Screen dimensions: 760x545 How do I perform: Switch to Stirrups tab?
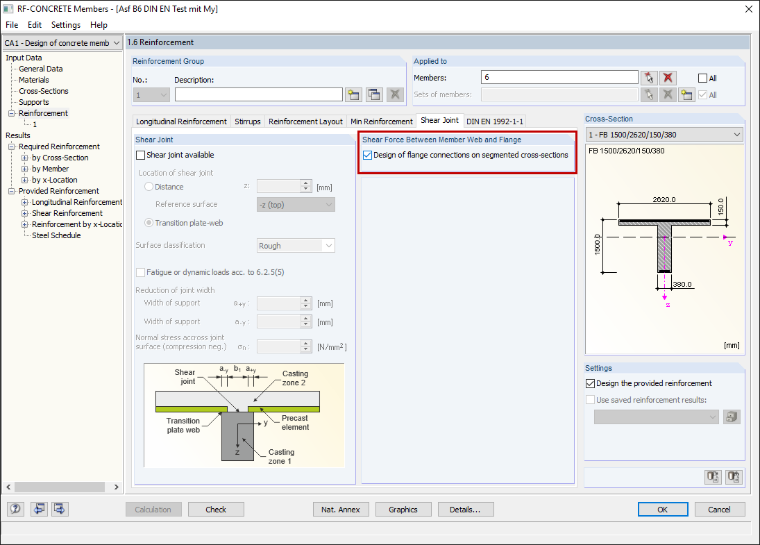(x=247, y=121)
